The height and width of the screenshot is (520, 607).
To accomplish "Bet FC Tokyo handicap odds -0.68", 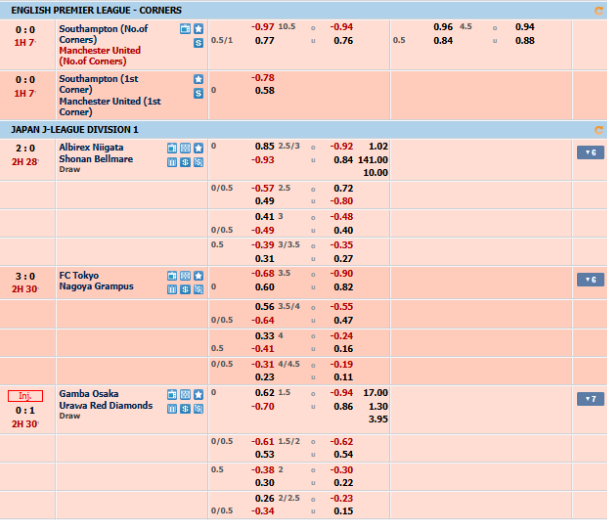I will 263,273.
